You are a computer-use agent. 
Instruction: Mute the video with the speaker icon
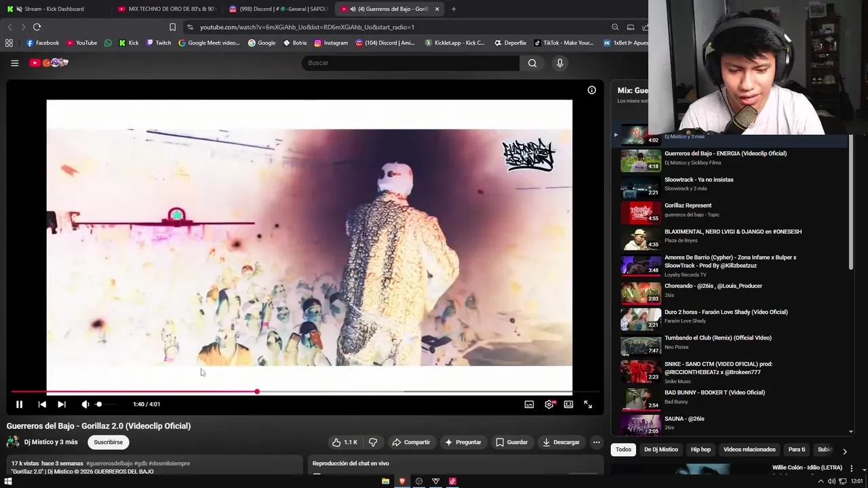(85, 404)
